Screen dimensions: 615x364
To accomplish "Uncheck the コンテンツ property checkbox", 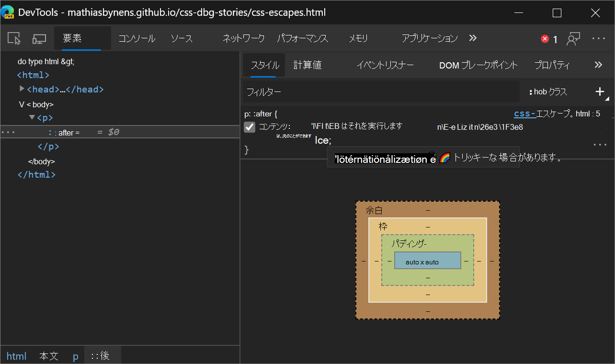I will (250, 127).
